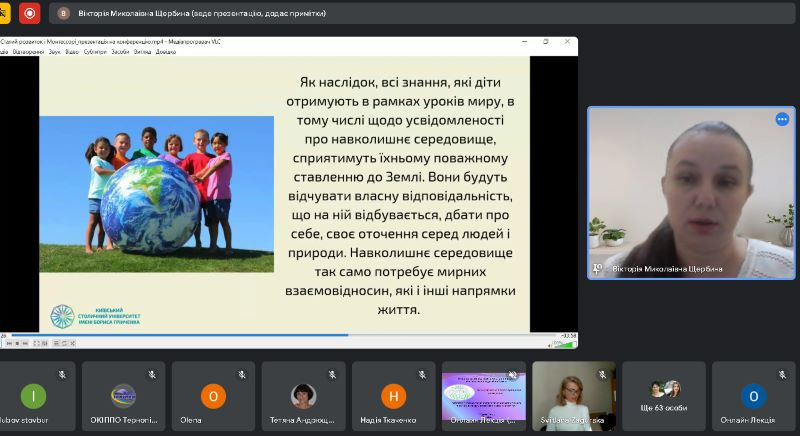This screenshot has height=436, width=800.
Task: Toggle VLC fullscreen mode
Action: [36, 343]
